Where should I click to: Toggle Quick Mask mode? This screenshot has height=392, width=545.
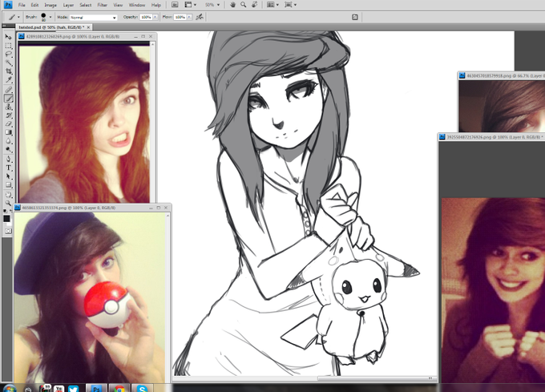tap(8, 231)
